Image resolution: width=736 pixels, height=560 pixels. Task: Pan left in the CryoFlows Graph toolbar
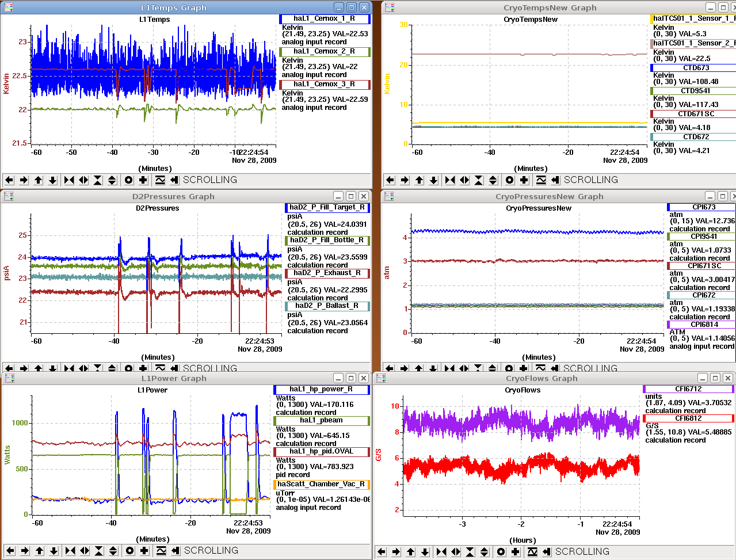382,552
